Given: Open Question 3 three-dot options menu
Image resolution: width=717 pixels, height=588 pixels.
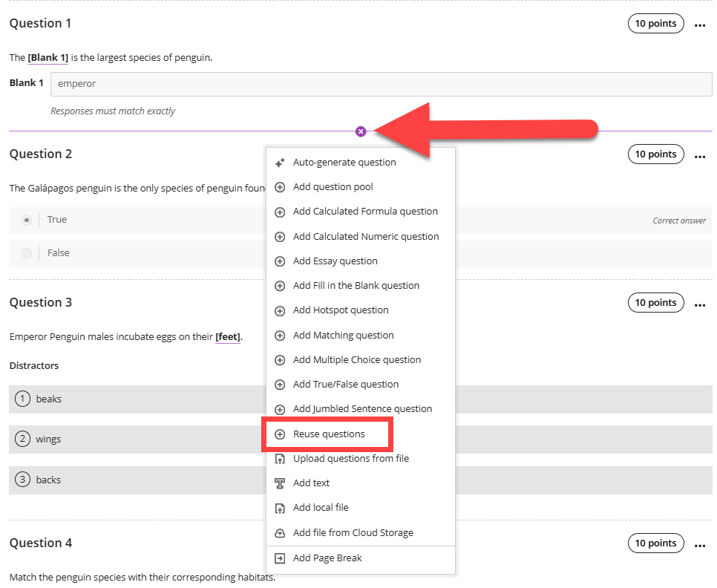Looking at the screenshot, I should click(700, 305).
